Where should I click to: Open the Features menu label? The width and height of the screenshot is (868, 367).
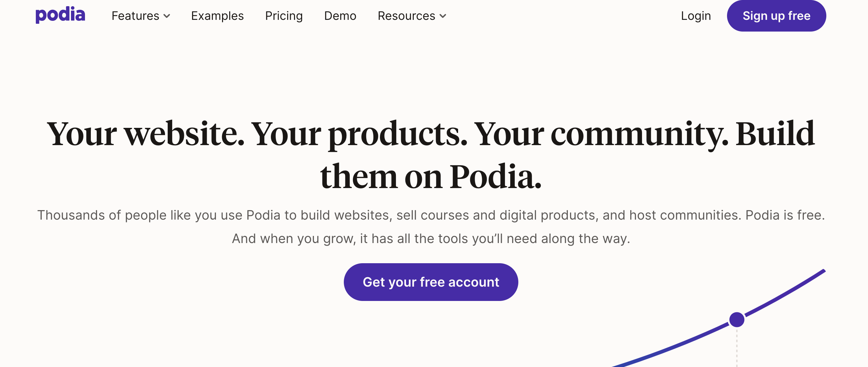pos(135,16)
